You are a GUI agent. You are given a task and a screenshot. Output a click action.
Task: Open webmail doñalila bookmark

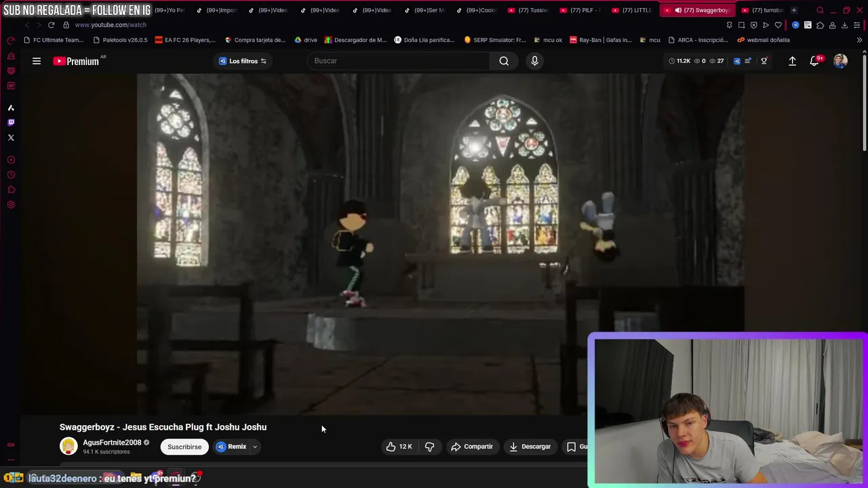[x=764, y=40]
